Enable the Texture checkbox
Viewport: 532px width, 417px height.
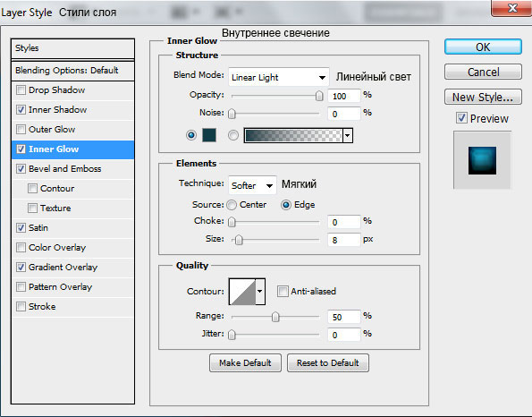click(x=32, y=208)
